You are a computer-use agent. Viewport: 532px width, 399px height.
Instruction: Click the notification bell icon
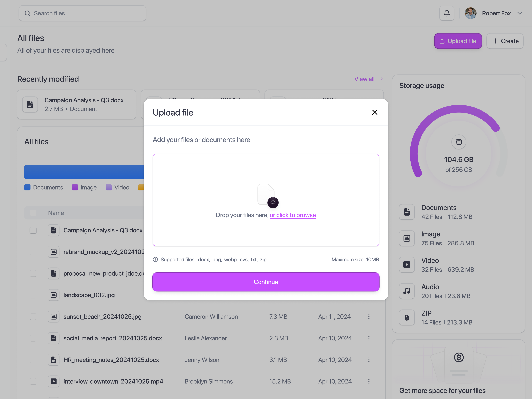pos(447,13)
